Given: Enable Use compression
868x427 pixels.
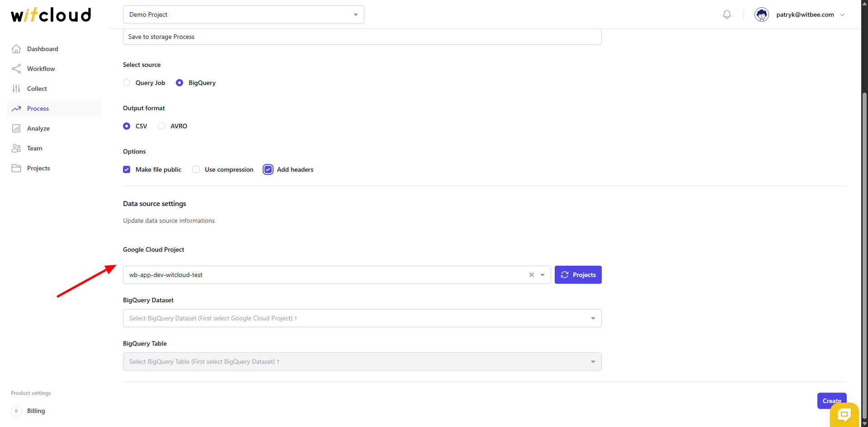Looking at the screenshot, I should coord(196,169).
